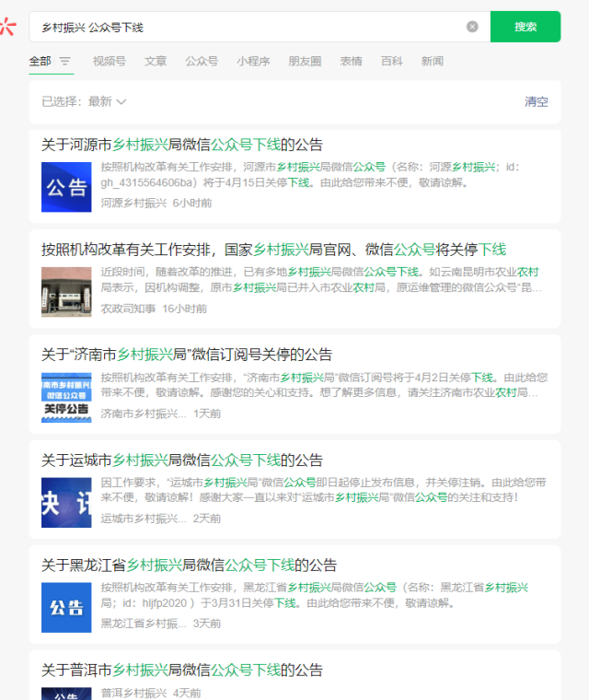Click the 黑龙江省 公告 thumbnail image
The width and height of the screenshot is (589, 700).
point(66,607)
